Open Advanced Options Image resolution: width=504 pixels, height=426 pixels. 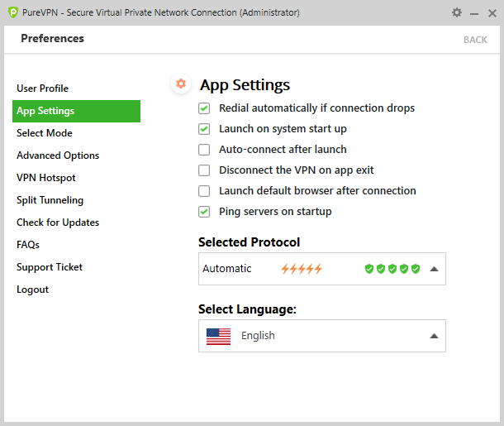58,156
